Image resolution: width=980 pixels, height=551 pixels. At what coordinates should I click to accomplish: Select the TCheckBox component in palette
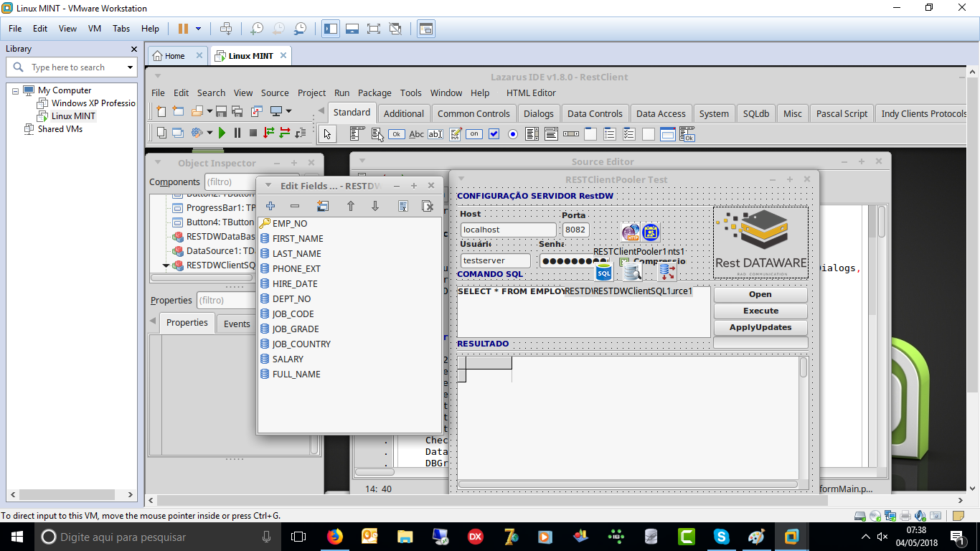[x=494, y=134]
